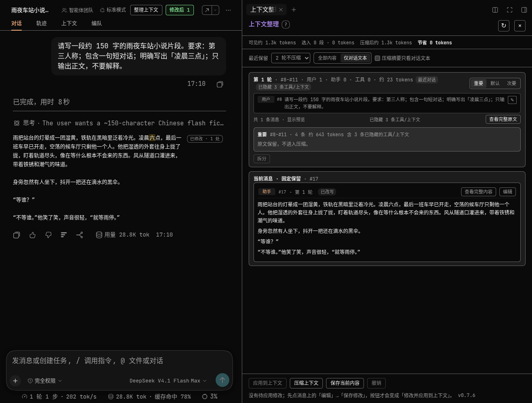Screen dimensions: 532x403
Task: Click the 已修改 · 1 处 badge
Action: [x=205, y=139]
